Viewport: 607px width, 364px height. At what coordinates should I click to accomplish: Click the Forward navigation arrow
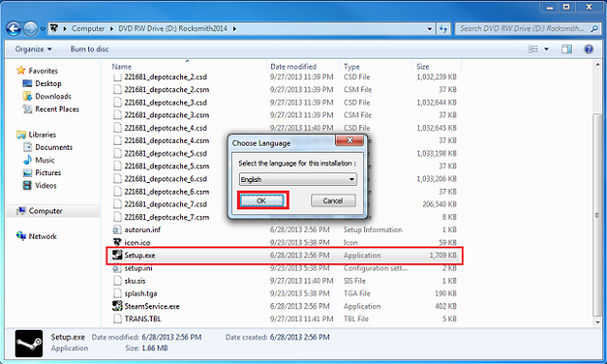tap(30, 28)
